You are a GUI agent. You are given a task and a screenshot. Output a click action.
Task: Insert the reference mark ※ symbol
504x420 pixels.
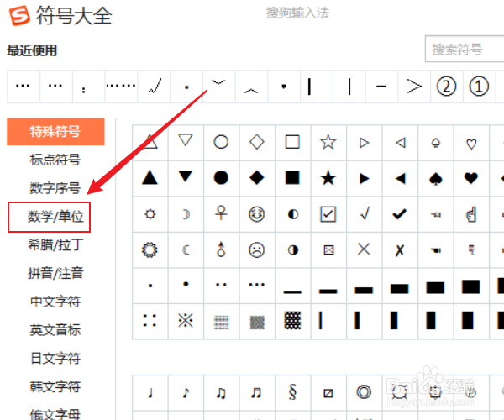(186, 321)
